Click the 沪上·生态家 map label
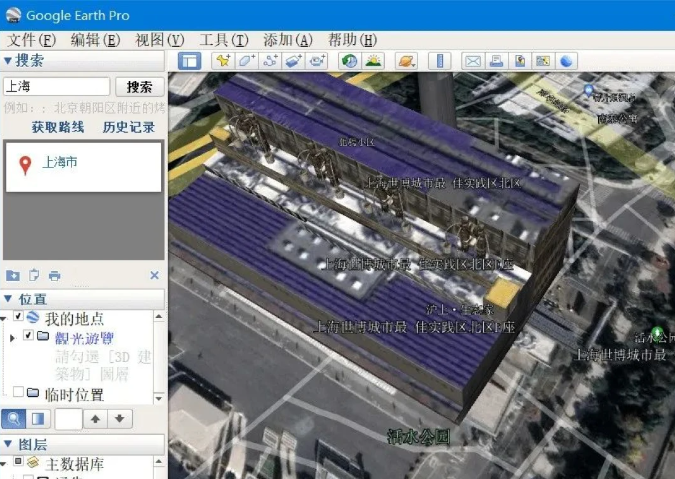Image resolution: width=675 pixels, height=479 pixels. pos(459,309)
